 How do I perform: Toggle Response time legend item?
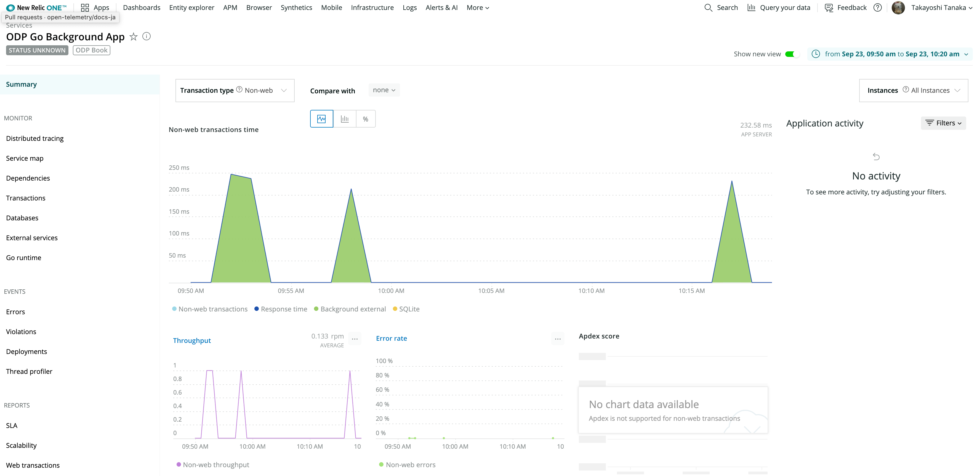click(x=281, y=309)
